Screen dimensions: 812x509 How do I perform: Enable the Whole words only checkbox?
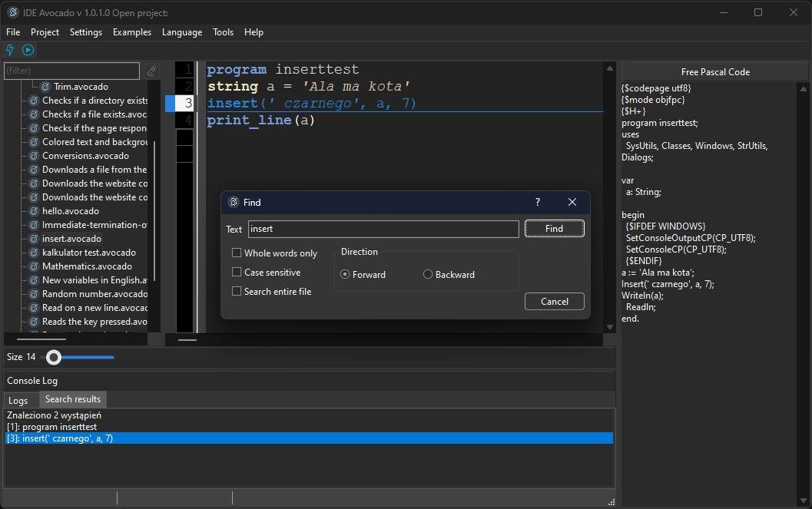pyautogui.click(x=237, y=253)
